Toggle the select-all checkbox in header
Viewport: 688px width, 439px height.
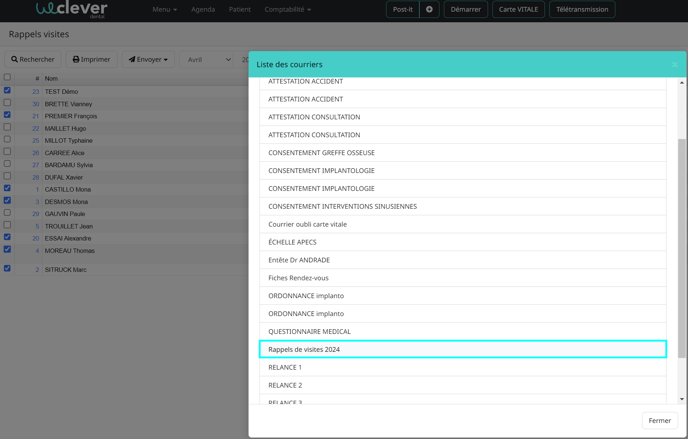(x=7, y=77)
